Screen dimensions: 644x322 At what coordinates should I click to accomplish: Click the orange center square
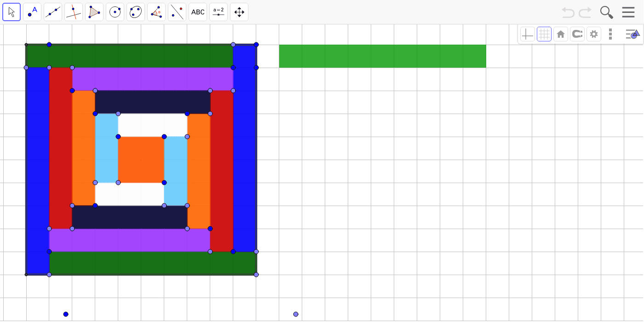pyautogui.click(x=141, y=160)
